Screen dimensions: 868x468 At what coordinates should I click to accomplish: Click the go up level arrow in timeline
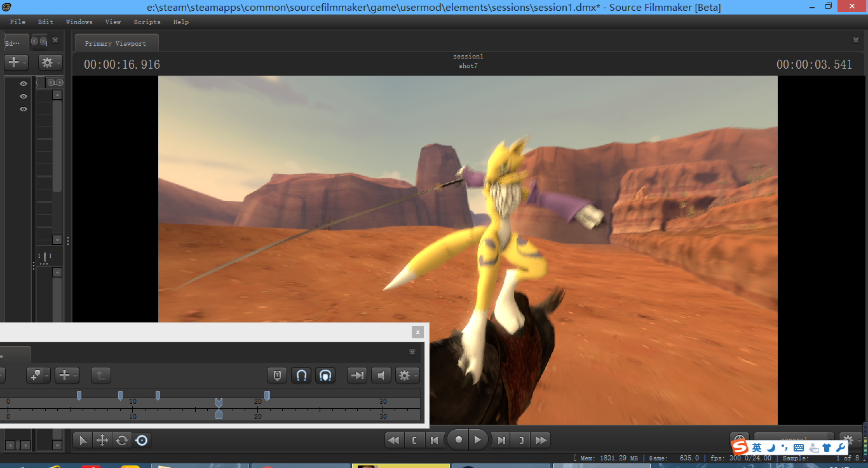100,375
